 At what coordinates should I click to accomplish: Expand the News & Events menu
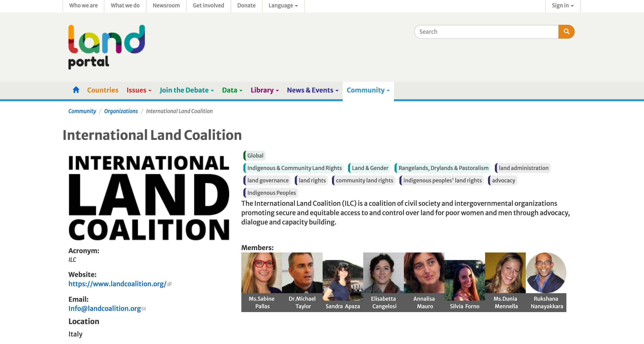pyautogui.click(x=313, y=90)
